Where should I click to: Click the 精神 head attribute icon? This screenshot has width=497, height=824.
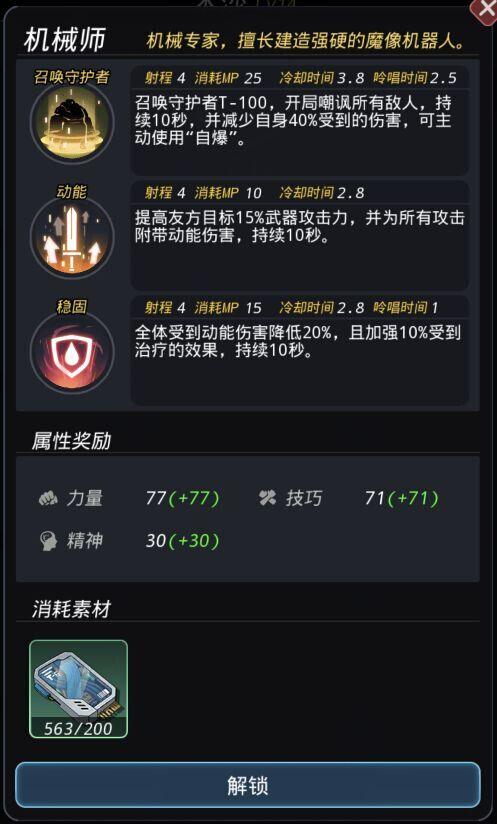click(x=48, y=541)
